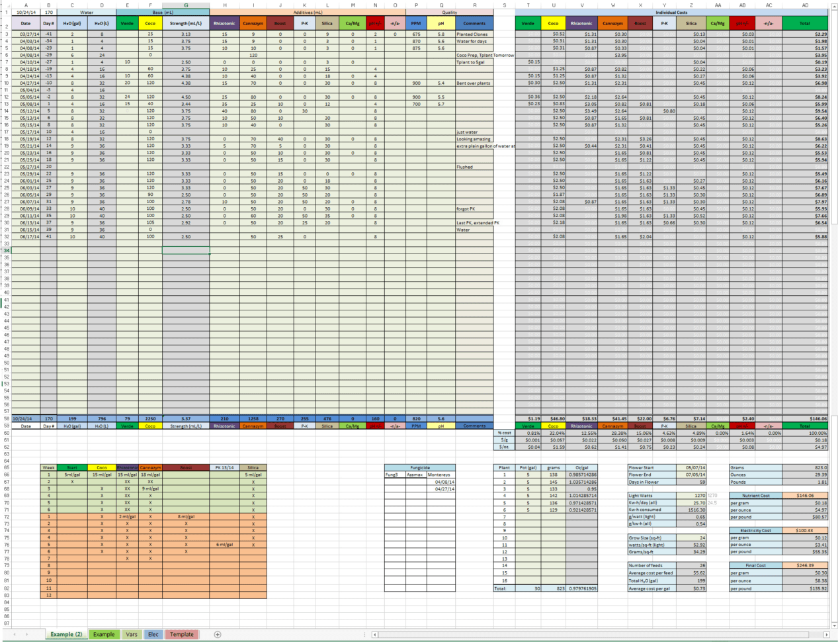Click the Individual Costs group header
Screen dimensions: 840x642
[671, 12]
